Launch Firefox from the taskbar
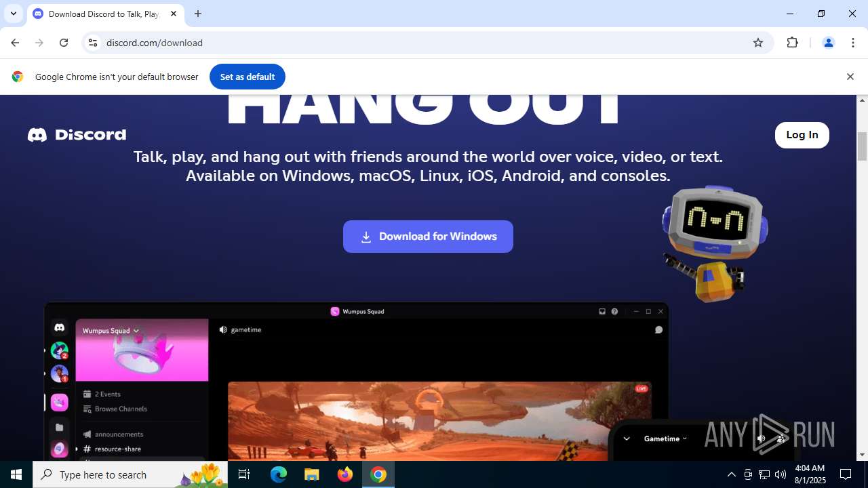Screen dimensions: 868x488 [345, 474]
